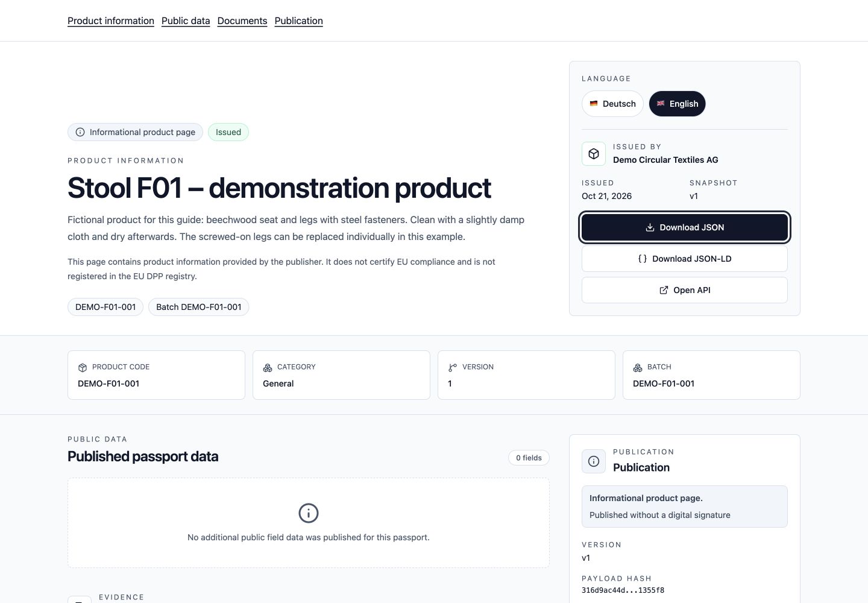This screenshot has width=868, height=603.
Task: Click the snapshot value v1
Action: click(x=694, y=196)
